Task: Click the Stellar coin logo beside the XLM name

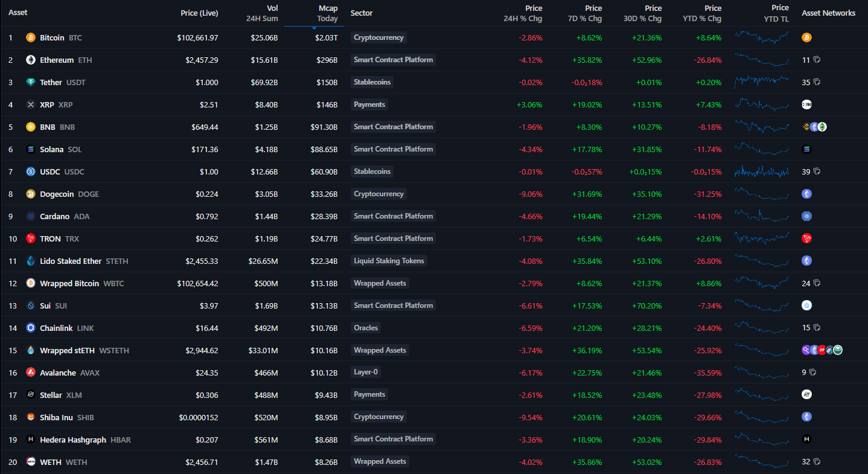Action: [31, 395]
